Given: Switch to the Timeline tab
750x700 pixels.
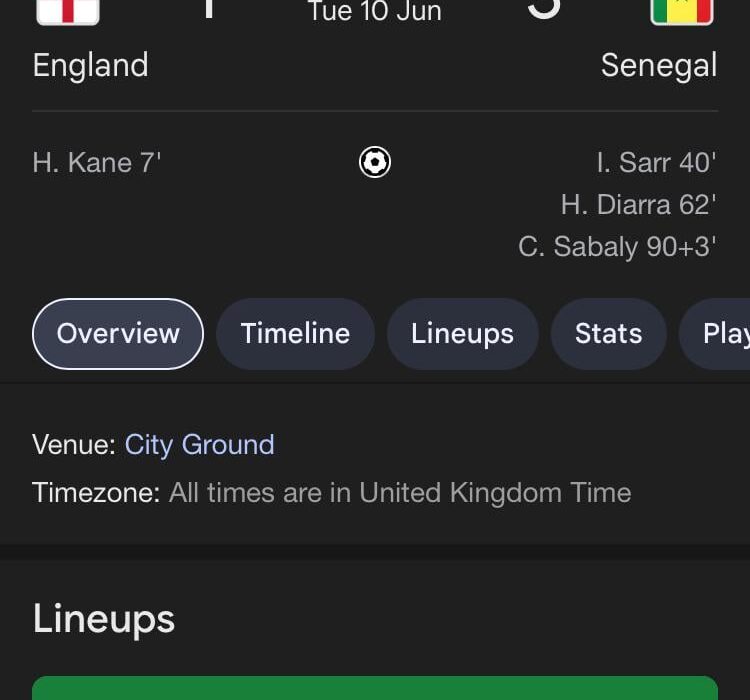Looking at the screenshot, I should [x=295, y=333].
